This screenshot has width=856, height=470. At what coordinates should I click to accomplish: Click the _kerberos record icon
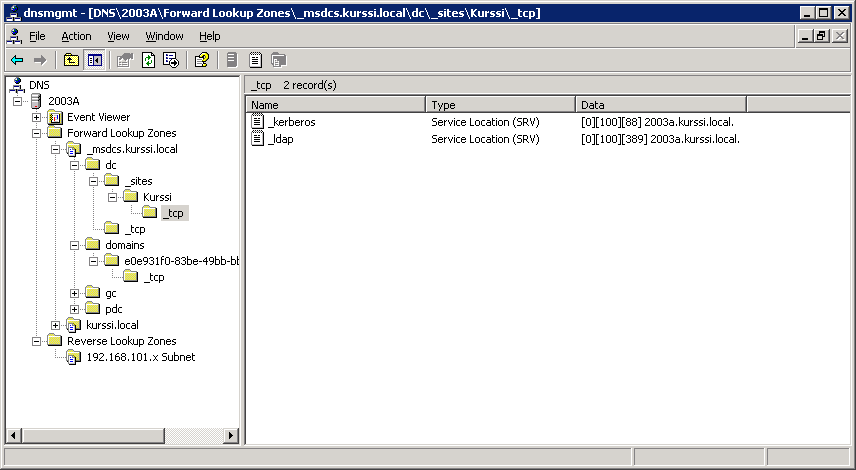point(257,122)
